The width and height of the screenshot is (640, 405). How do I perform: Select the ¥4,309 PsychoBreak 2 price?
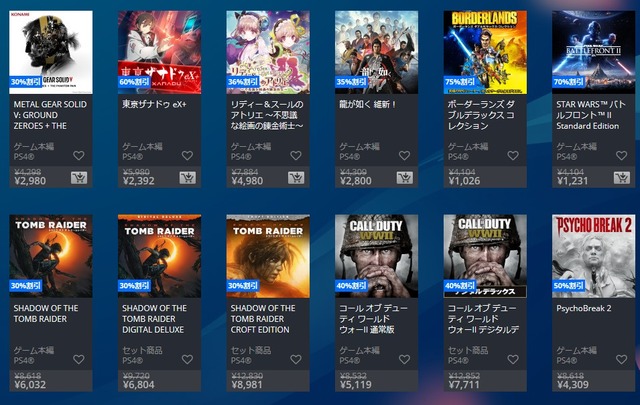tap(573, 385)
